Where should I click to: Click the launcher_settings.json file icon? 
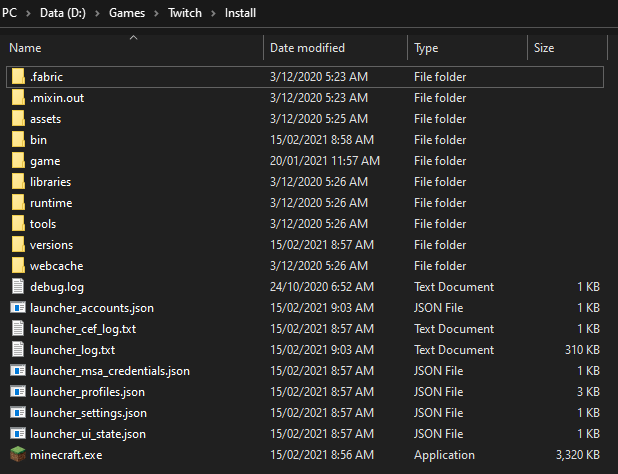click(x=17, y=413)
